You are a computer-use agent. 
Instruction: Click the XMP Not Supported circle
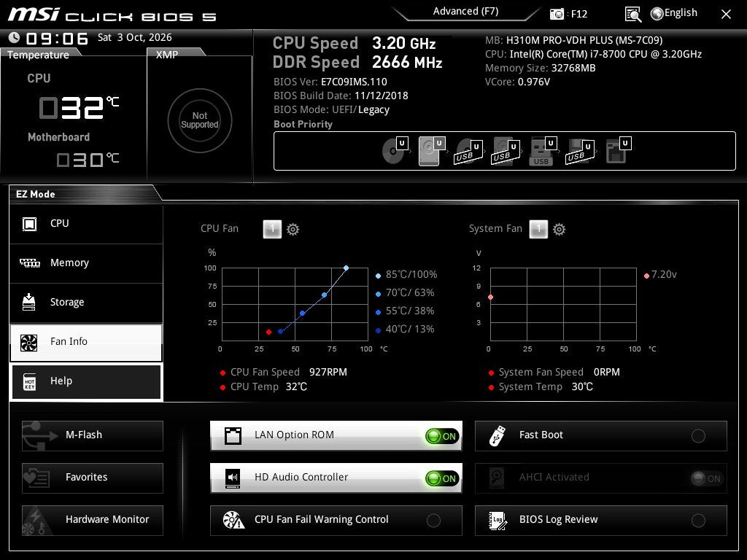200,120
